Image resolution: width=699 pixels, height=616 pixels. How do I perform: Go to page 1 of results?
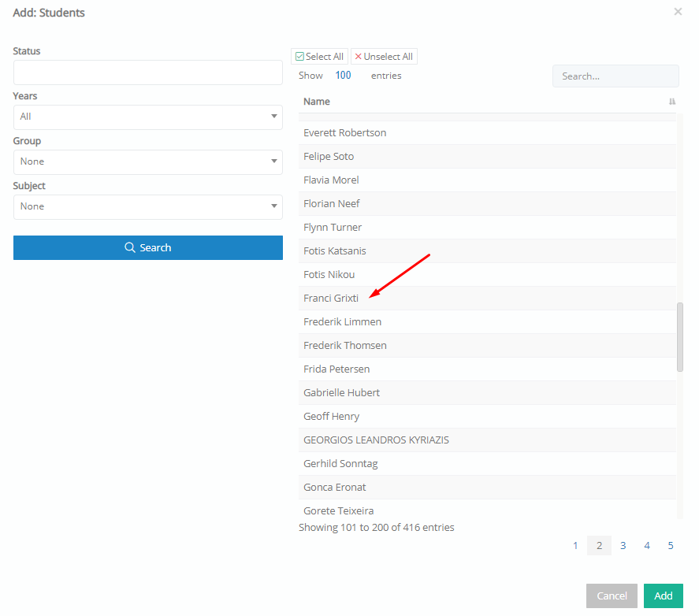pyautogui.click(x=575, y=546)
